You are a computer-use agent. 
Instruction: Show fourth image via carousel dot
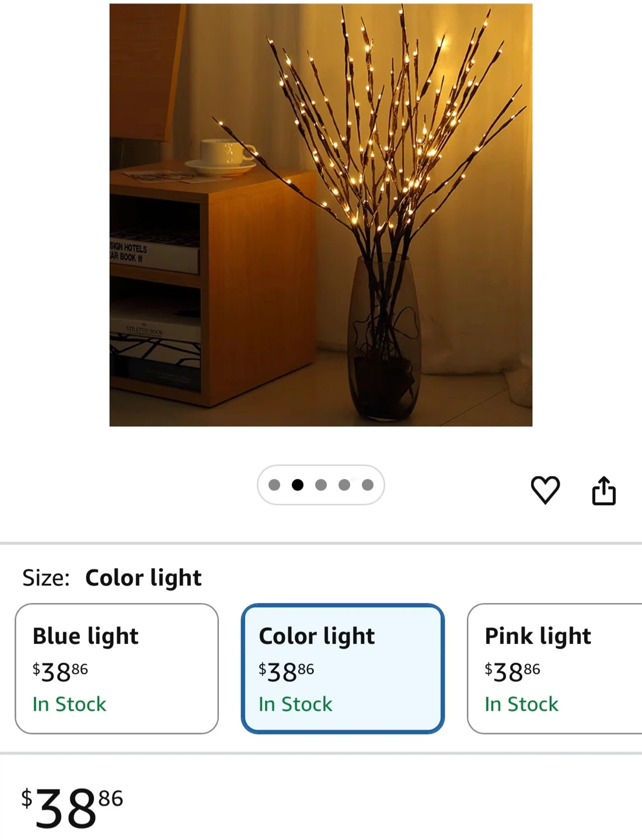click(344, 485)
